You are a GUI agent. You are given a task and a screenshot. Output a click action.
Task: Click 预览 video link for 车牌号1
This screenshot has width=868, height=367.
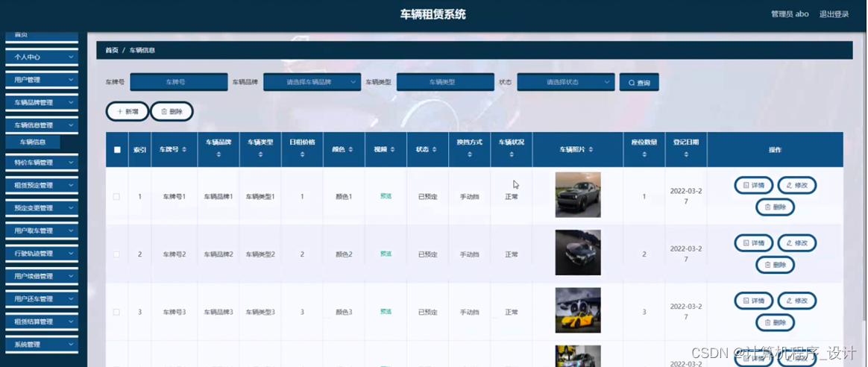coord(386,196)
